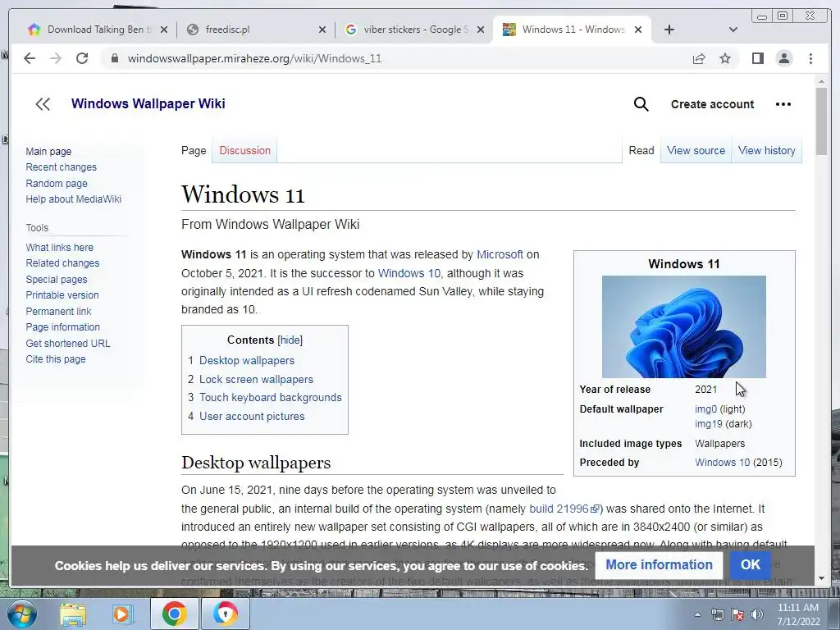Open build 21996 external link
Screen dimensions: 840x630
point(564,509)
